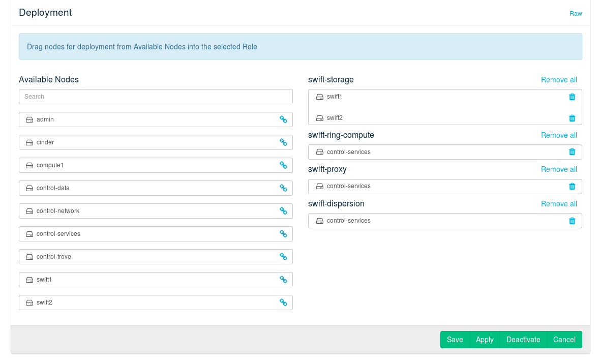This screenshot has height=364, width=600.
Task: Focus the Available Nodes search field
Action: point(156,97)
